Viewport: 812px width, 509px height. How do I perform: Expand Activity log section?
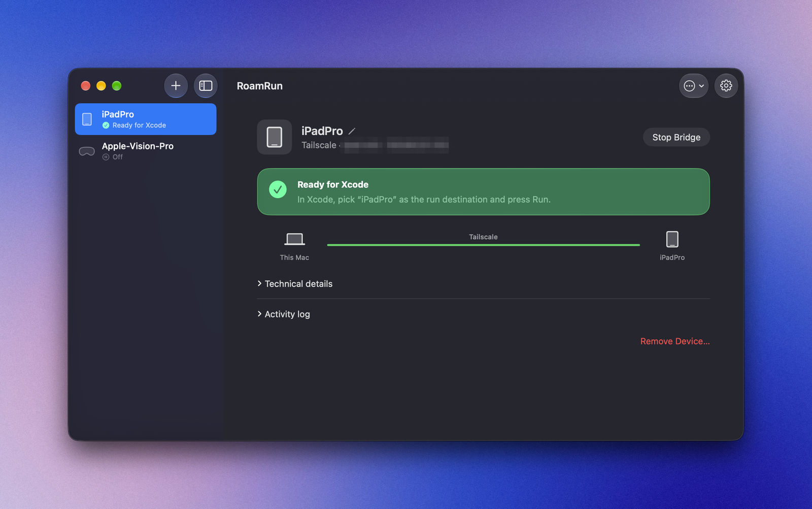point(284,314)
